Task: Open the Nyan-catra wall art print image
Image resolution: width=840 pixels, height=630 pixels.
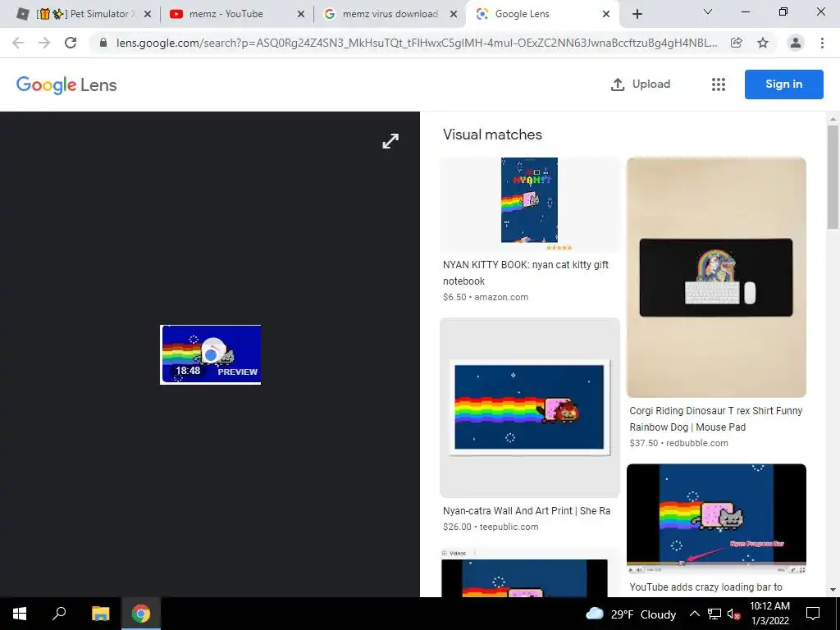Action: [x=530, y=408]
